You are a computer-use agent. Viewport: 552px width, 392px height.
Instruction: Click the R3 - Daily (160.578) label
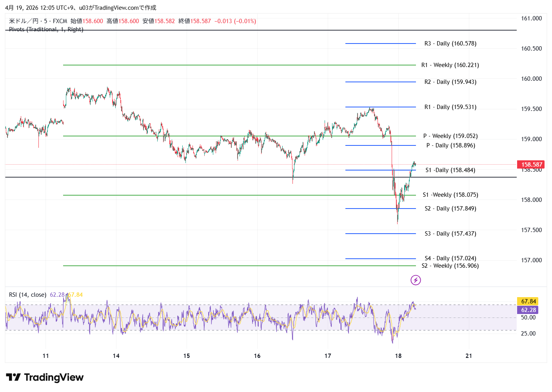coord(450,44)
